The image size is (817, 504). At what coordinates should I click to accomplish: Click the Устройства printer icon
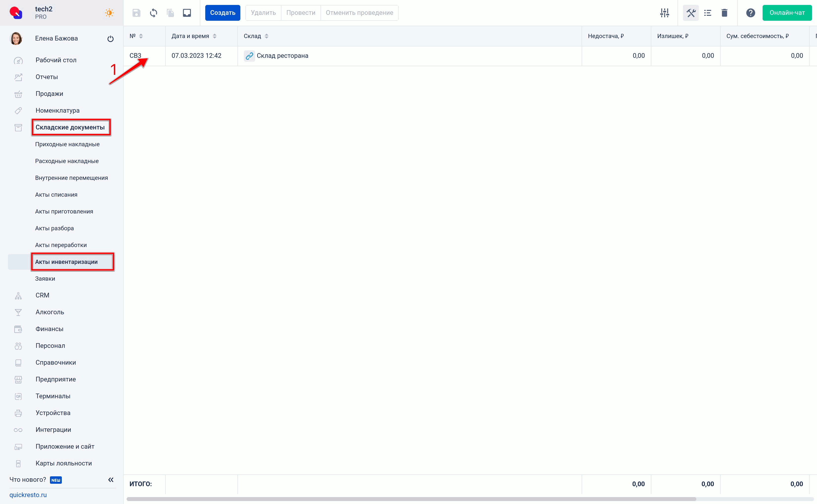click(x=18, y=413)
